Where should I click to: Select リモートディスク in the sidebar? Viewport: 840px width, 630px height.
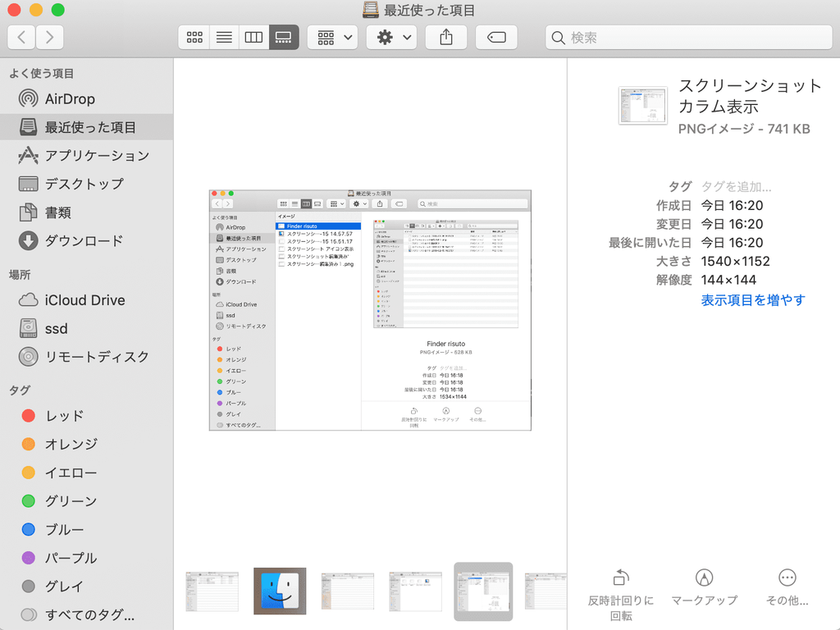pos(87,357)
